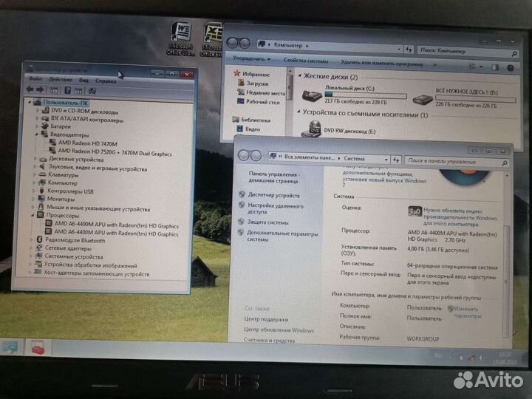
Task: Click scan for hardware changes toolbar icon
Action: pos(92,91)
